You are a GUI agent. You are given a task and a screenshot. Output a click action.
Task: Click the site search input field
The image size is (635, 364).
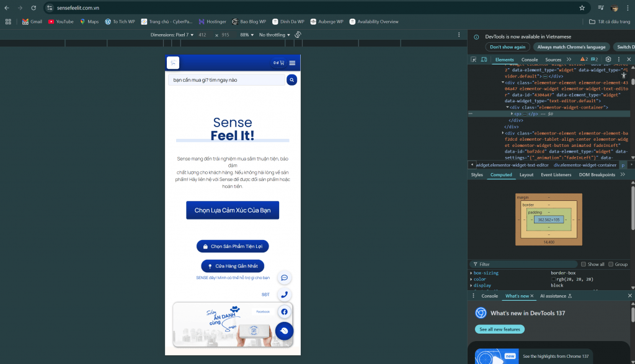[x=226, y=79]
